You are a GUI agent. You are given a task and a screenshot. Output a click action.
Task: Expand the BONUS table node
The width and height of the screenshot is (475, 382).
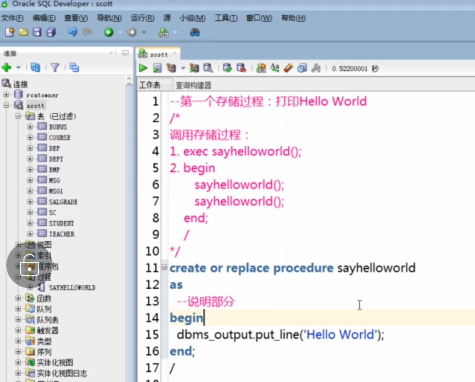point(30,127)
